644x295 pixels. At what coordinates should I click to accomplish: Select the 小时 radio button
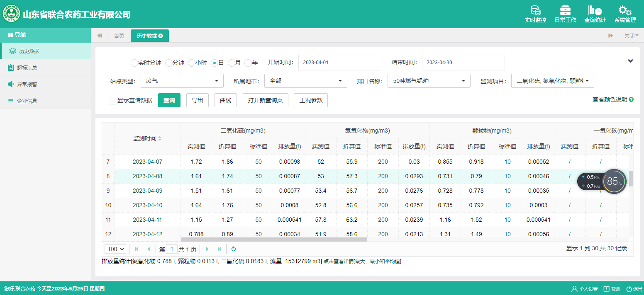[191, 63]
